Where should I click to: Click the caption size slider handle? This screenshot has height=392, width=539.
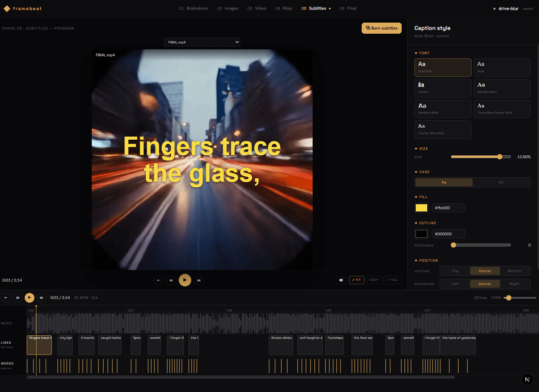click(x=500, y=157)
